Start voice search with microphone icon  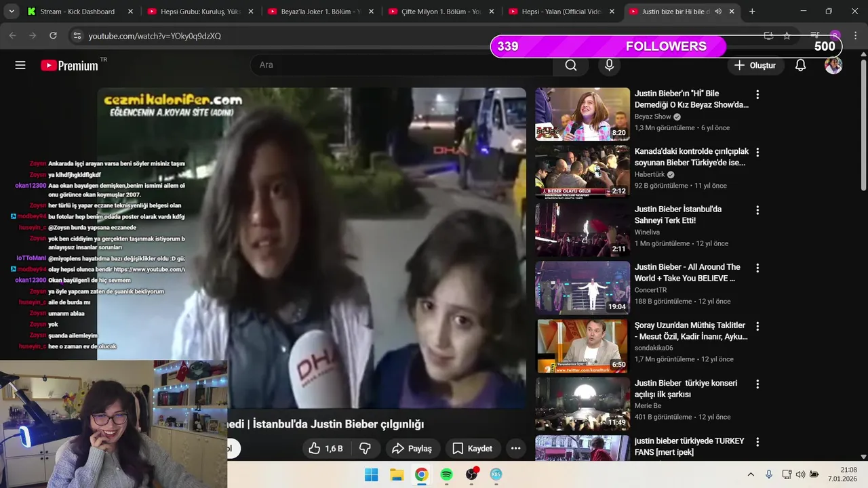[609, 65]
